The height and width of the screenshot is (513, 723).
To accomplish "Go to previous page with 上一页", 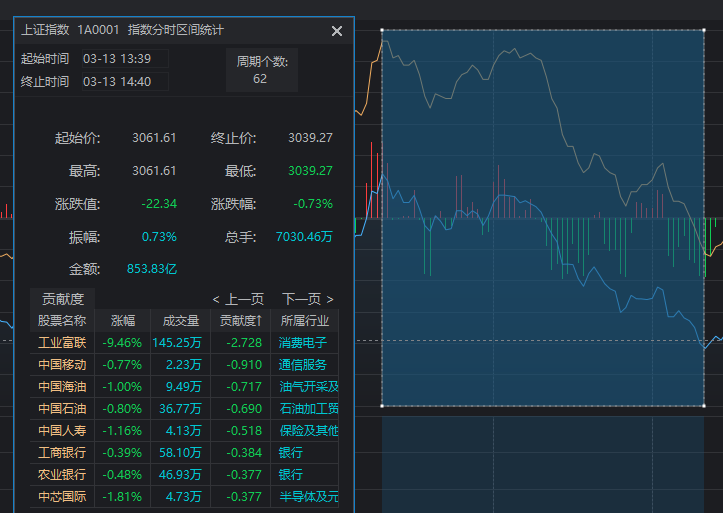I will click(238, 299).
